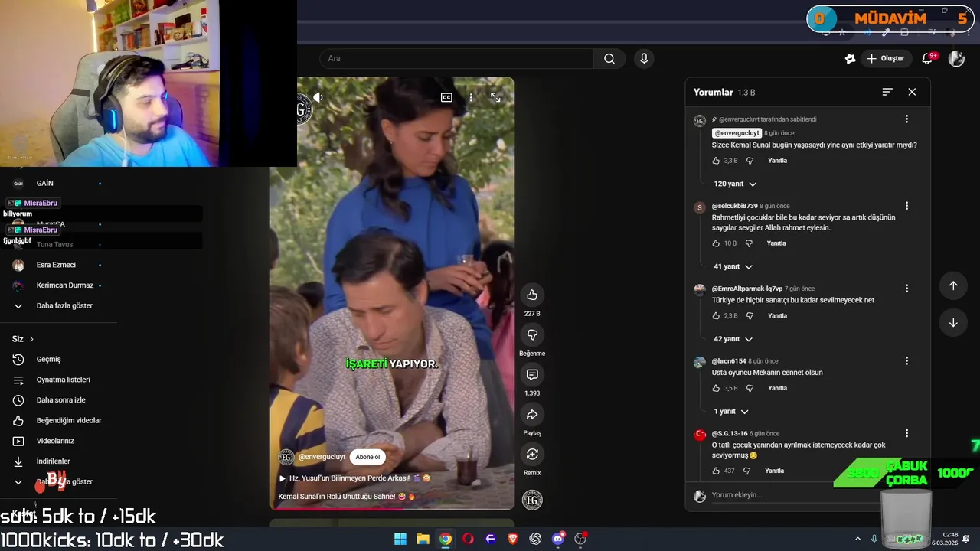This screenshot has height=551, width=980.
Task: Open linked video Hz. Yusuf'un Bilinmeyen Perde Arkası
Action: pyautogui.click(x=354, y=478)
